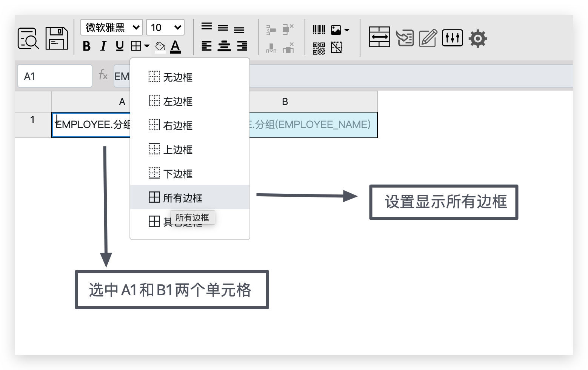Open the font family dropdown 微软雅黑

[112, 28]
